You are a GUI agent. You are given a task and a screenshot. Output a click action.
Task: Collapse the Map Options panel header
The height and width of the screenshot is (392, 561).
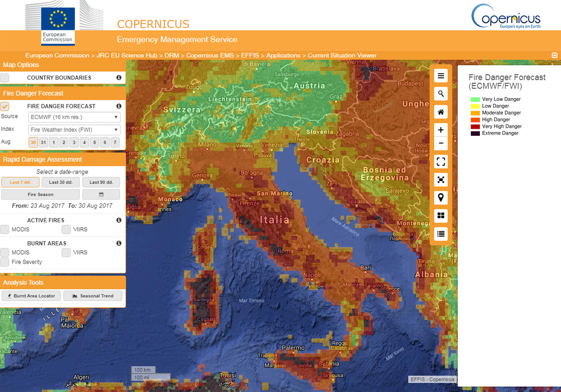pos(62,65)
